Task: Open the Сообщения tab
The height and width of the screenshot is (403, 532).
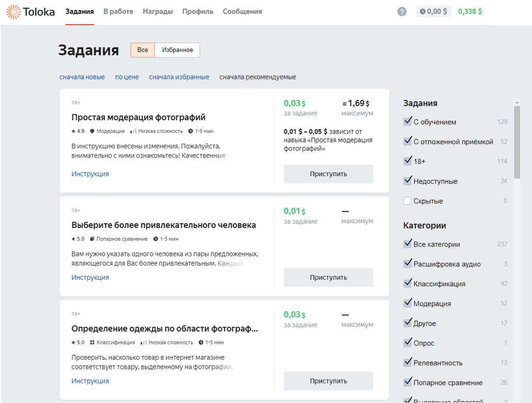Action: (x=242, y=12)
